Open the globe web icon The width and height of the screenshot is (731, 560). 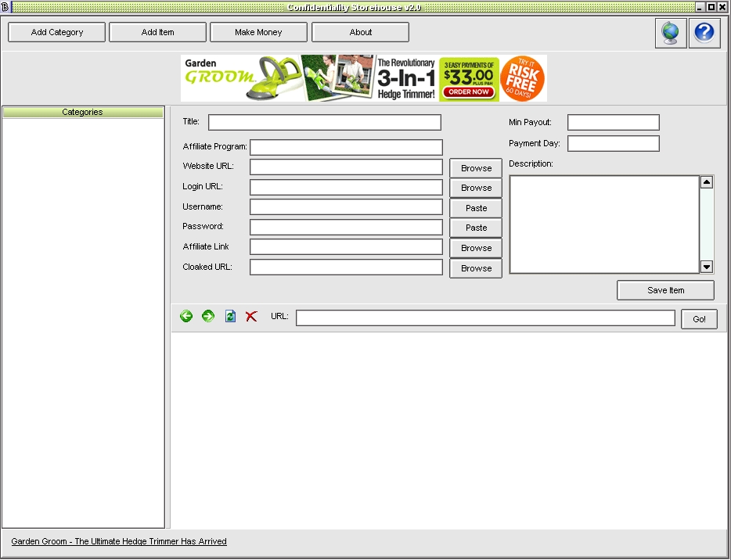671,33
